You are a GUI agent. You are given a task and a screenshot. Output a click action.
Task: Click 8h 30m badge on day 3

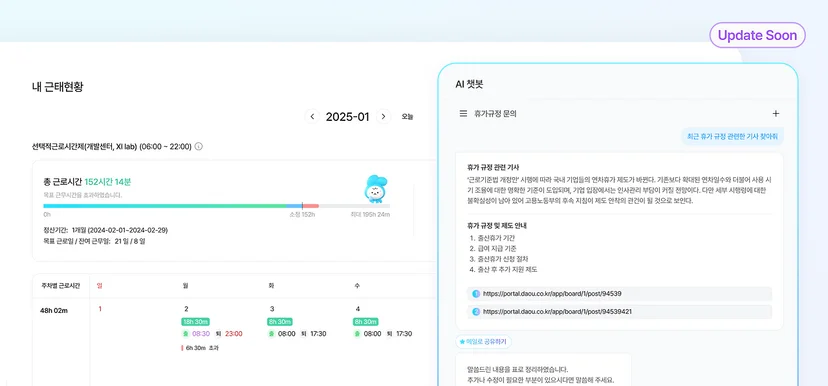pos(280,322)
